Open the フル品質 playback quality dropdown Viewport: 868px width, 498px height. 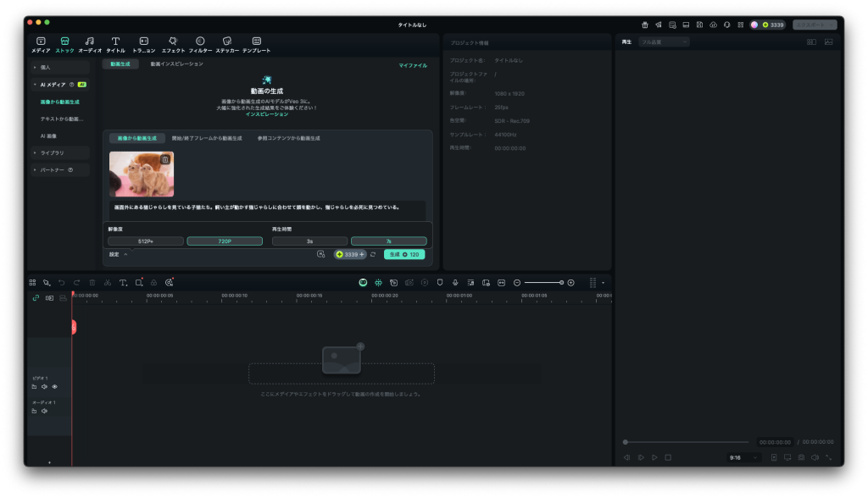[664, 41]
